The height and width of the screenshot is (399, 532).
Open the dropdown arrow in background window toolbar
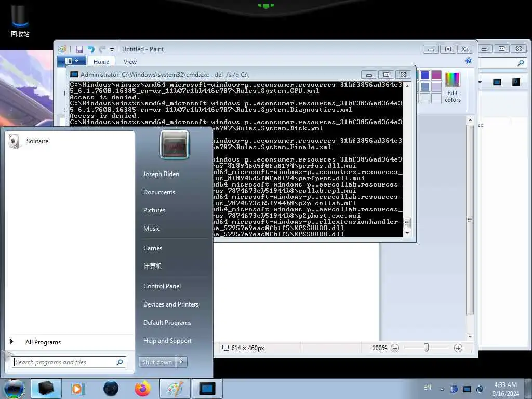tap(480, 82)
